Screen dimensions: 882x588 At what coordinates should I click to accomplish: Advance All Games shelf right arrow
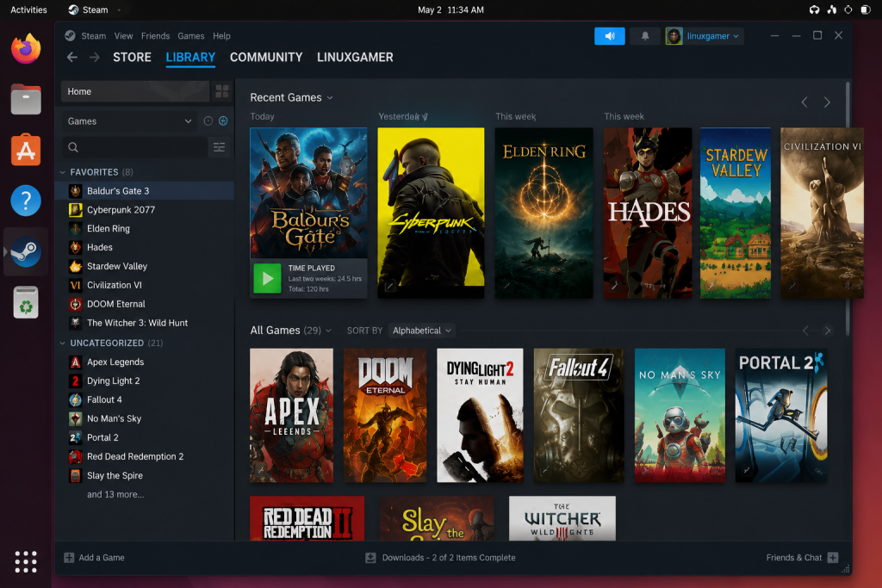click(x=828, y=331)
